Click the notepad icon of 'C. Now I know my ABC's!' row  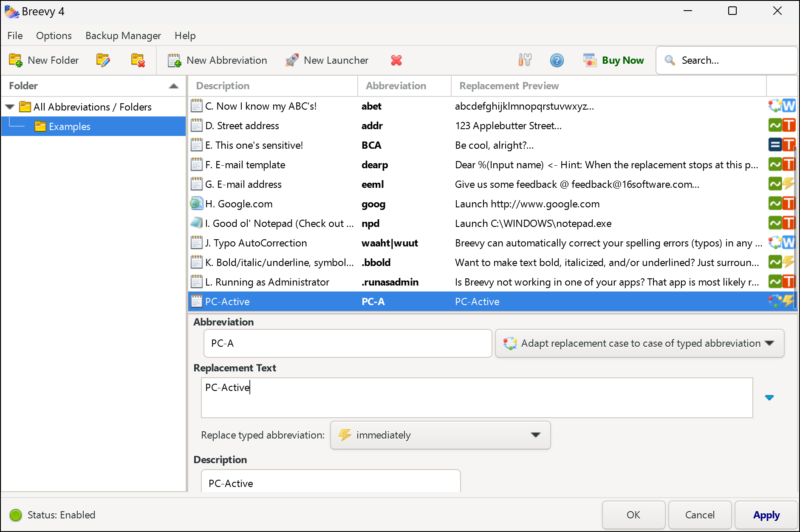pyautogui.click(x=196, y=106)
